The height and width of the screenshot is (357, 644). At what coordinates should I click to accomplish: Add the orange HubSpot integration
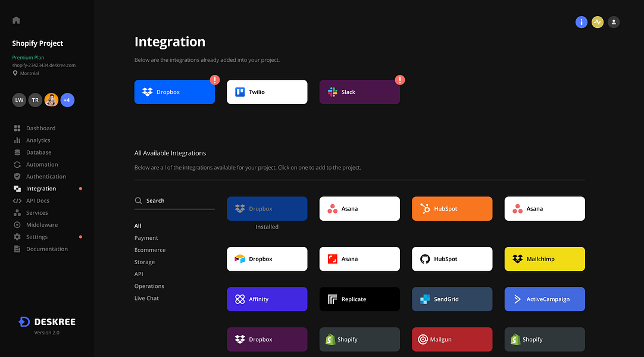coord(452,208)
